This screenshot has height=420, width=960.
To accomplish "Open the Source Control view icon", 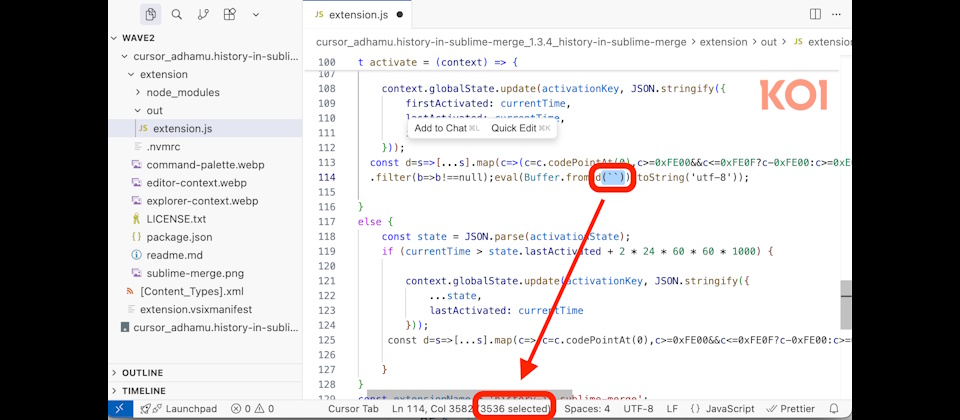I will (x=203, y=15).
